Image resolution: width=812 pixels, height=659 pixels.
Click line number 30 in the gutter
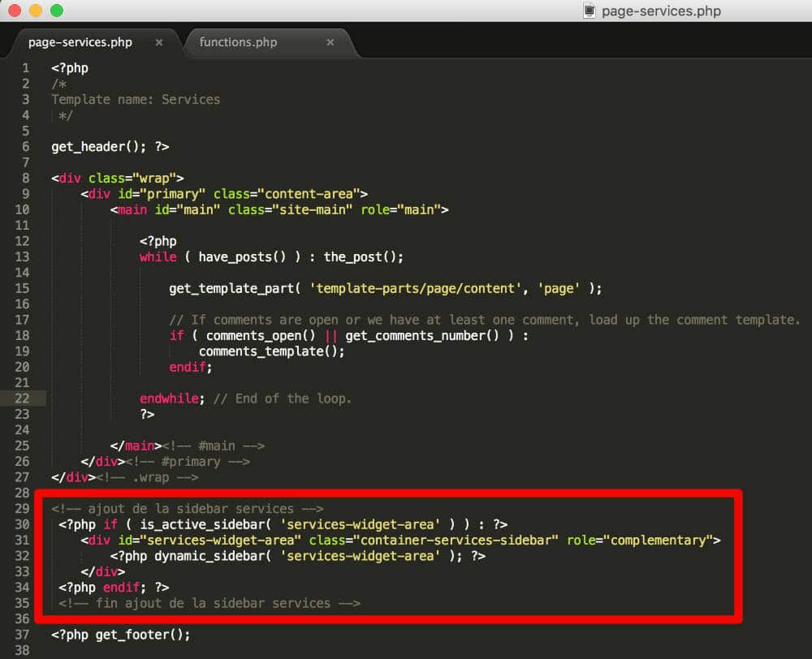[25, 523]
